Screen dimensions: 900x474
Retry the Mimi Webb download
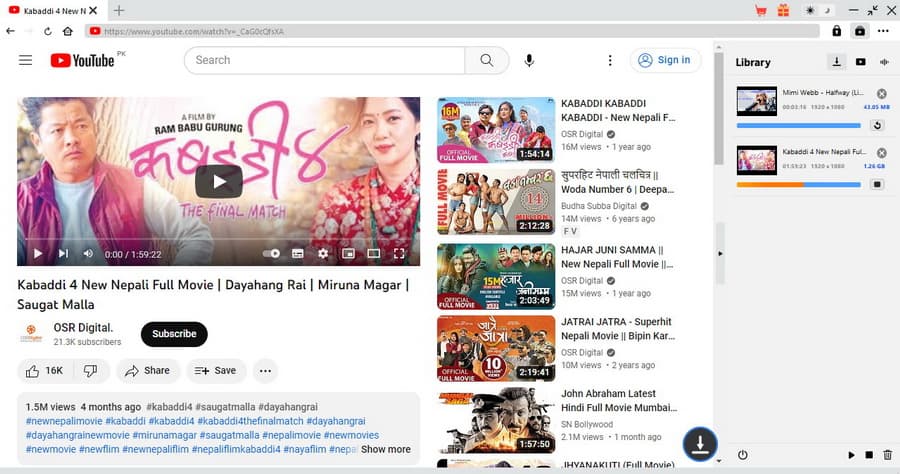coord(877,125)
